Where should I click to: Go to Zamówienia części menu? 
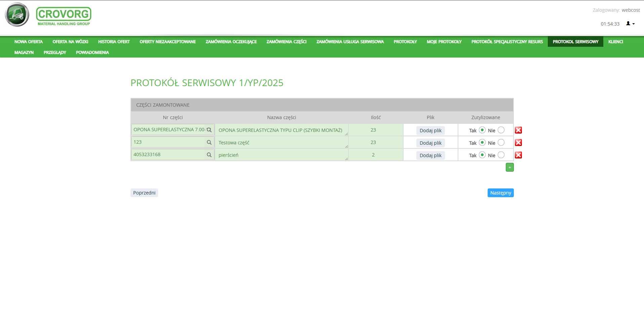286,42
